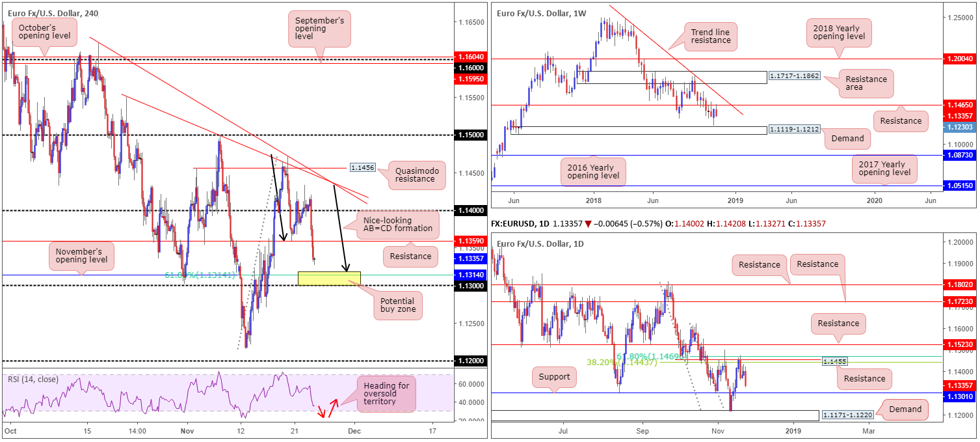Screen dimensions: 980x442
Task: Click the 'Dec' date on 240 chart axis
Action: (353, 431)
